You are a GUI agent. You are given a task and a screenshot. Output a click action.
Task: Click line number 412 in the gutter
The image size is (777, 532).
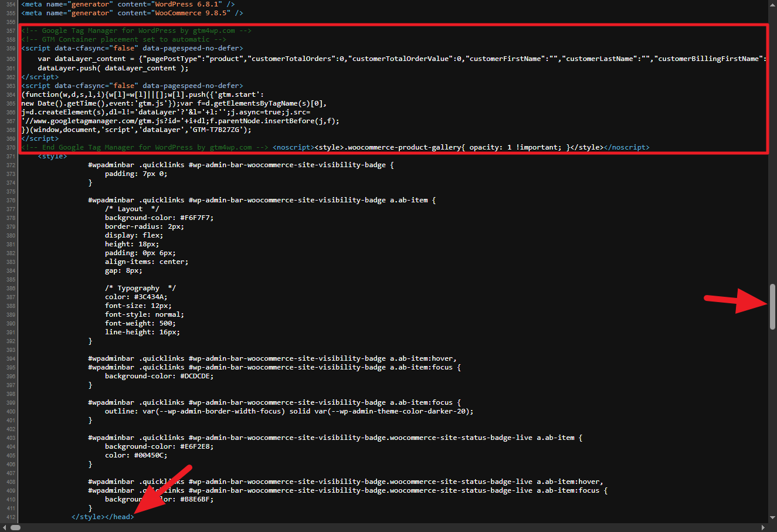(11, 517)
